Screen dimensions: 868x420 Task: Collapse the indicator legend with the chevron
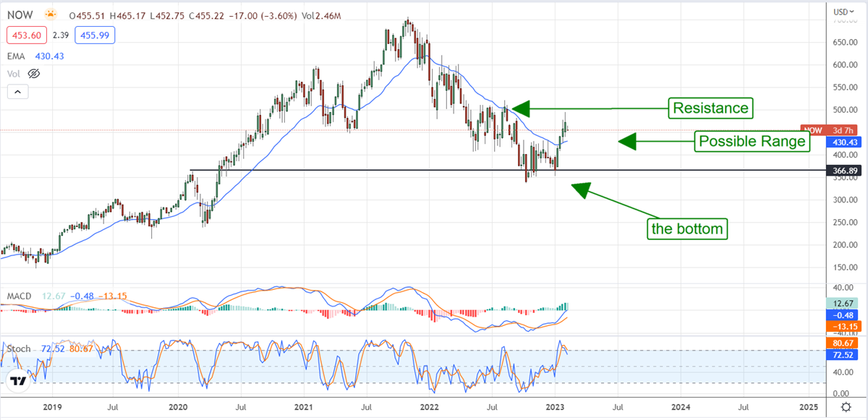coord(17,92)
